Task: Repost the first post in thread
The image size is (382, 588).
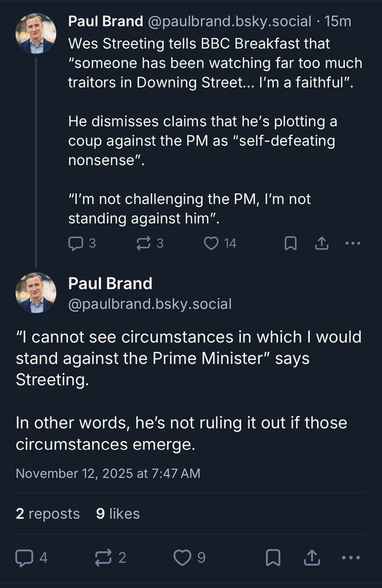Action: tap(144, 243)
